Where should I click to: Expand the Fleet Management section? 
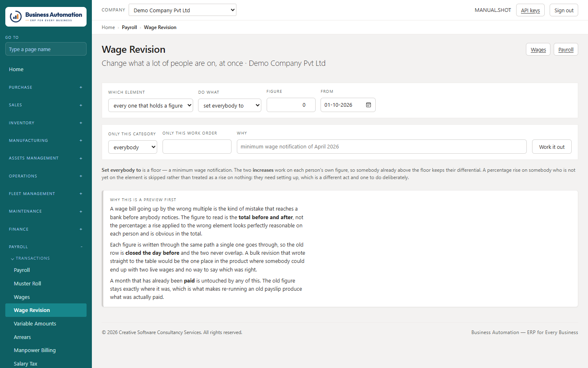tap(46, 194)
